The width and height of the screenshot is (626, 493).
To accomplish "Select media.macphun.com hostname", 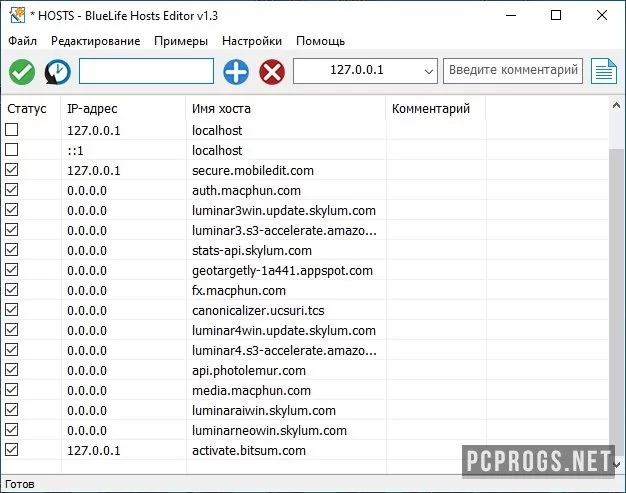I will [x=251, y=390].
